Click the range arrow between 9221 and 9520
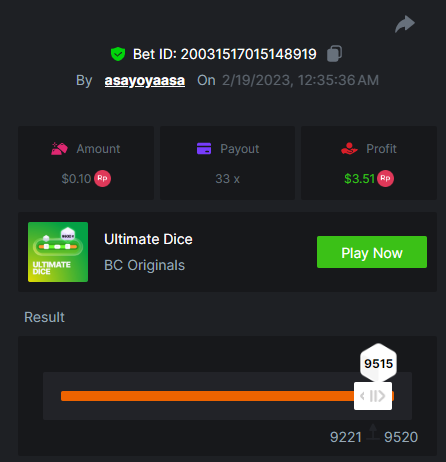The width and height of the screenshot is (446, 462). click(373, 432)
